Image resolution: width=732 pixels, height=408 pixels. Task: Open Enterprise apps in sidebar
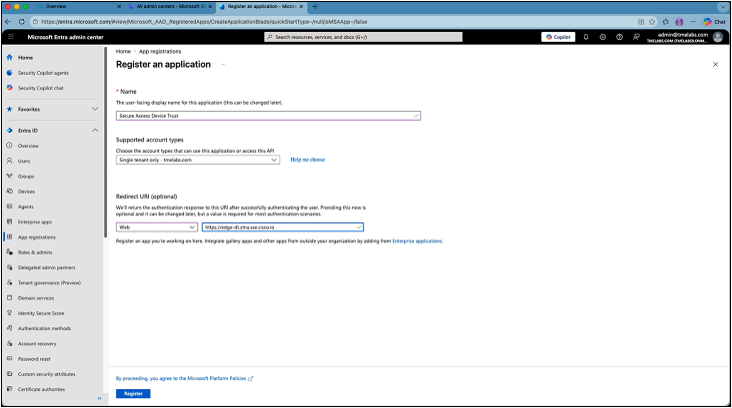(35, 222)
